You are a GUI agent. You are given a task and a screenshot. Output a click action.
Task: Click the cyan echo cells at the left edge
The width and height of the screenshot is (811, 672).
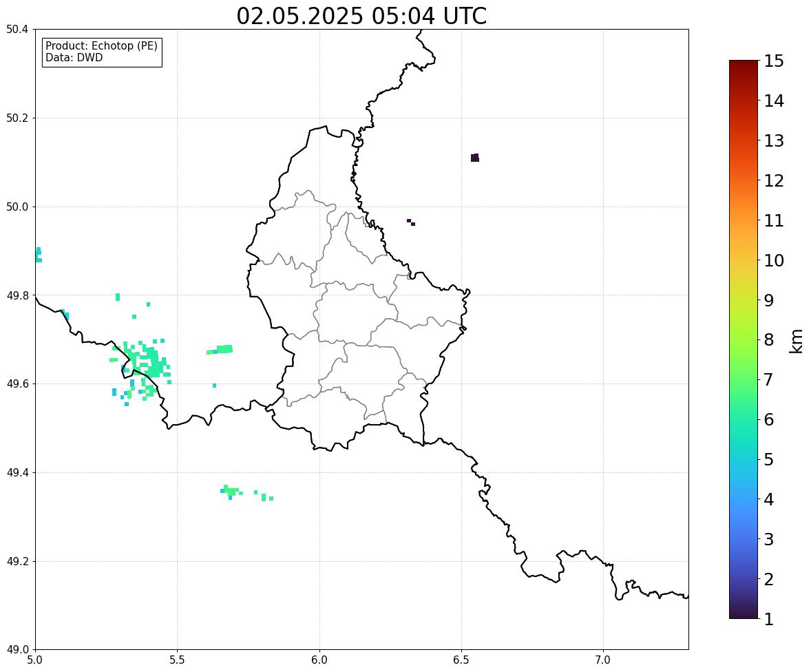click(39, 255)
